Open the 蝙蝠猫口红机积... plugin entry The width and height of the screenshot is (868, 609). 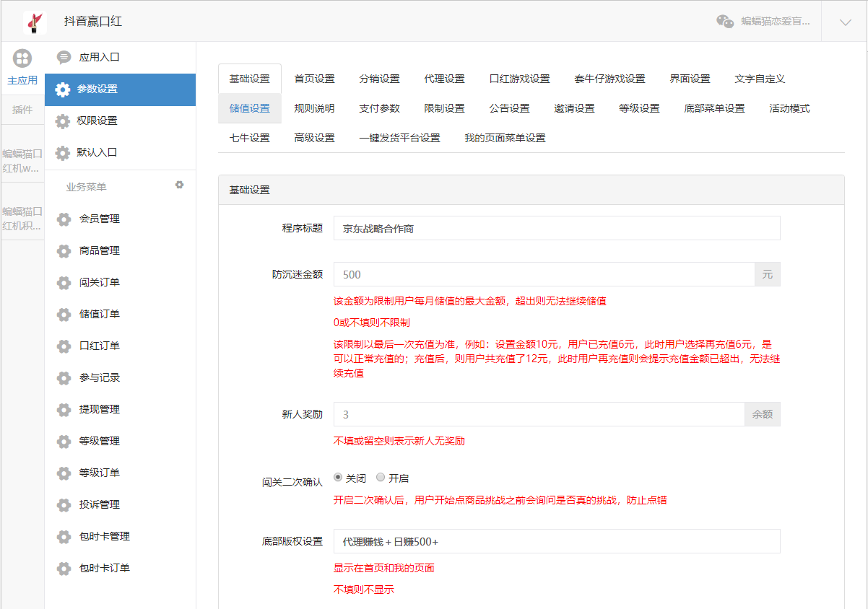click(x=22, y=218)
